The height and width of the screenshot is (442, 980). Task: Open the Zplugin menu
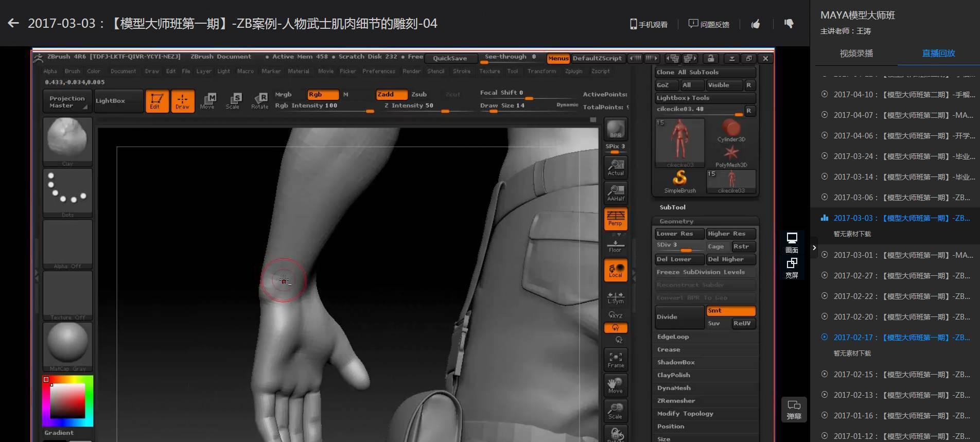click(573, 72)
